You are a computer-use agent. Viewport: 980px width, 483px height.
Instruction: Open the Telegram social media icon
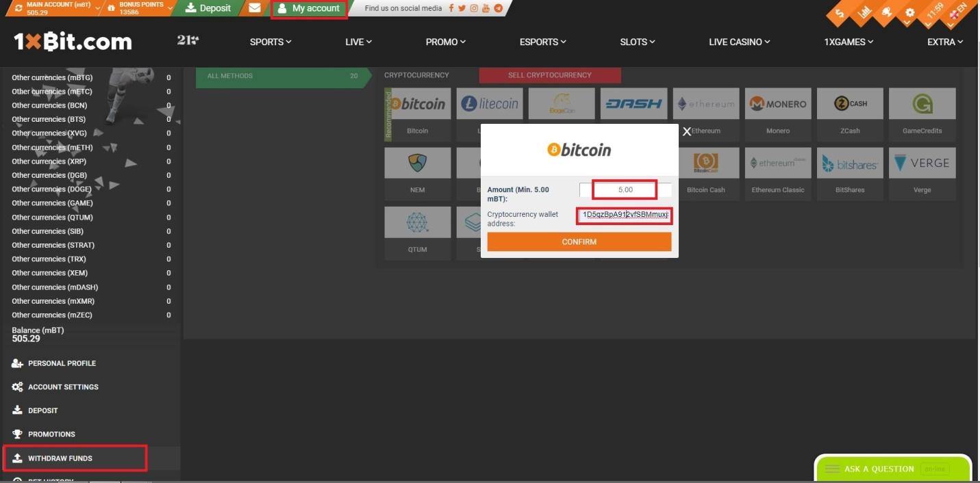pos(498,8)
